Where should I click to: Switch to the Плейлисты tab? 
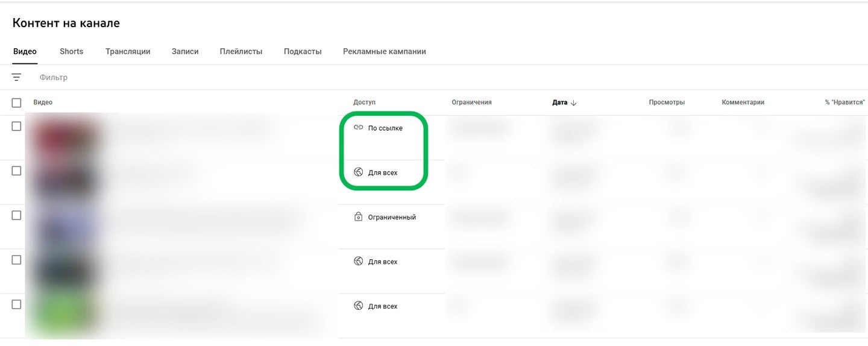[241, 51]
